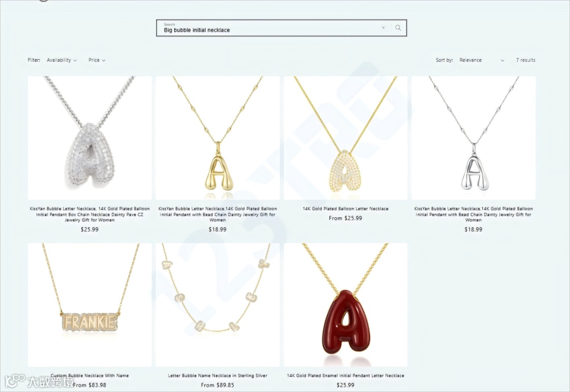Clear the search field with X icon

tap(383, 27)
